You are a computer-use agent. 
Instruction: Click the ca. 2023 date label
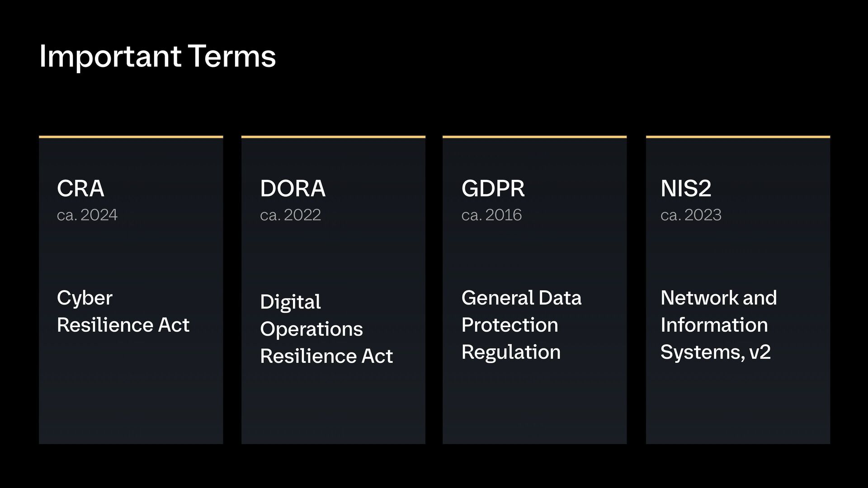691,215
